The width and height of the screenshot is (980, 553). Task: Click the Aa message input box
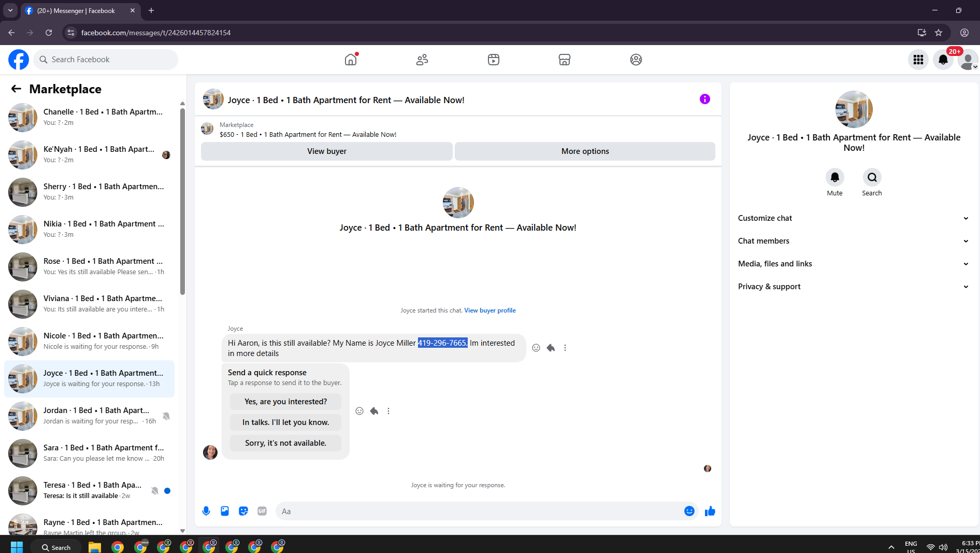[479, 511]
